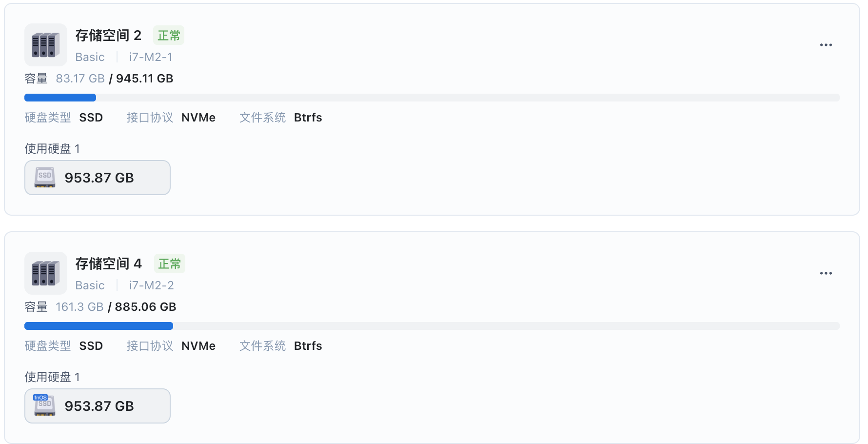Click the i7-M2-2 device label
This screenshot has height=444, width=868.
pyautogui.click(x=151, y=285)
